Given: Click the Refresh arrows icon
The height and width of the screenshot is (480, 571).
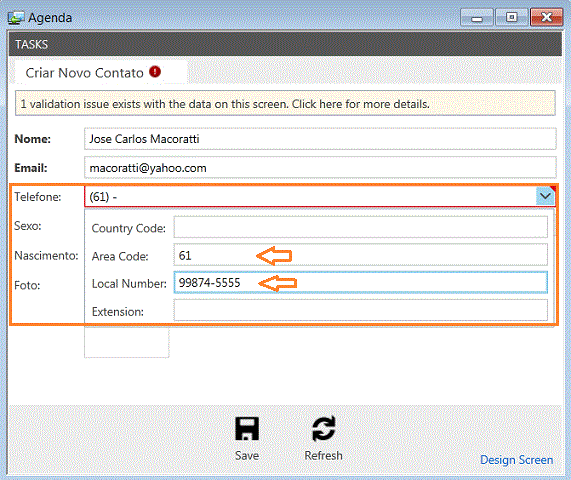Looking at the screenshot, I should pos(323,429).
